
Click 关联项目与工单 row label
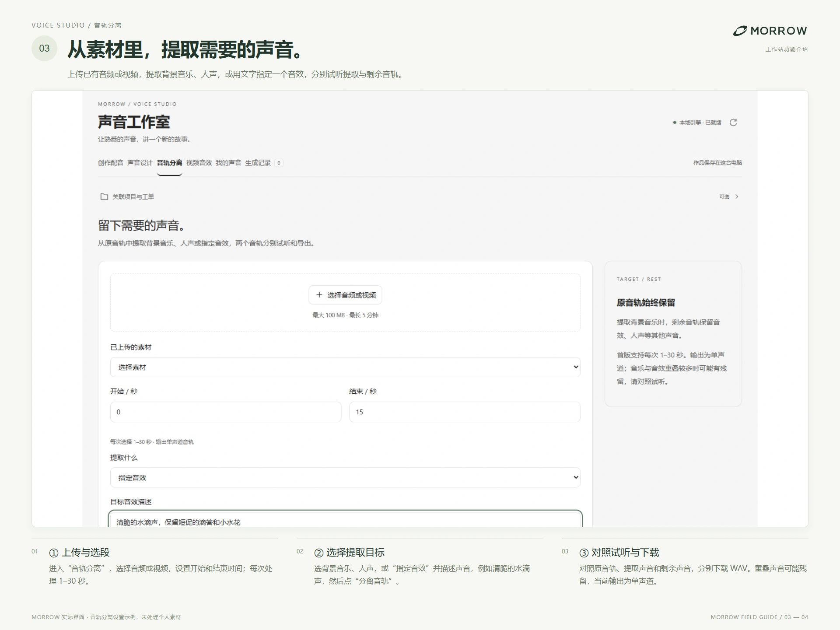coord(133,197)
